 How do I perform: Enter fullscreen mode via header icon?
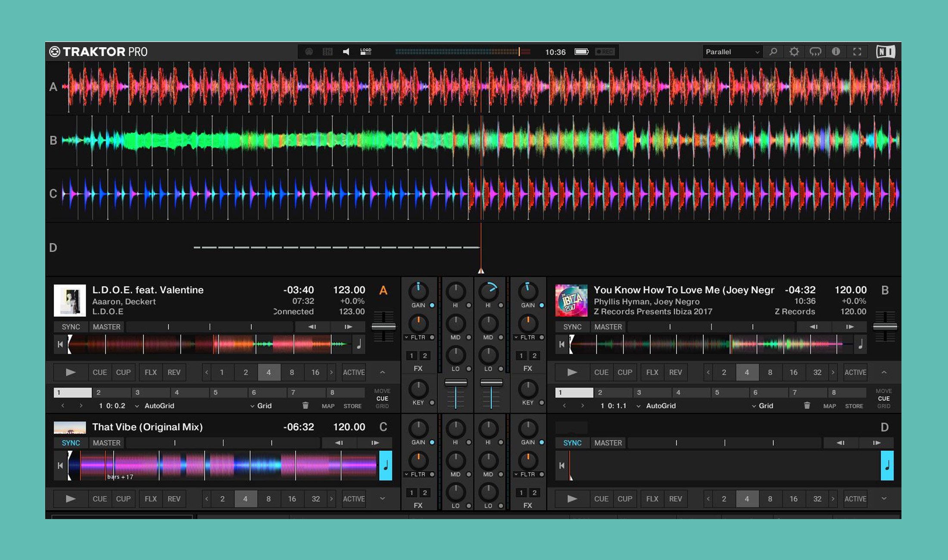(x=857, y=52)
